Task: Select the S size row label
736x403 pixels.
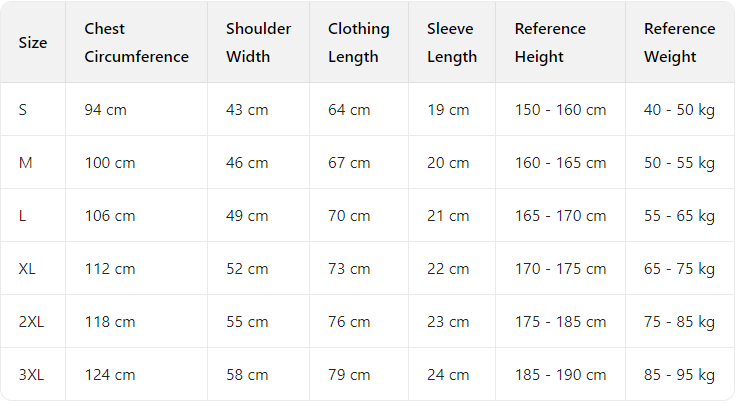Action: click(23, 110)
